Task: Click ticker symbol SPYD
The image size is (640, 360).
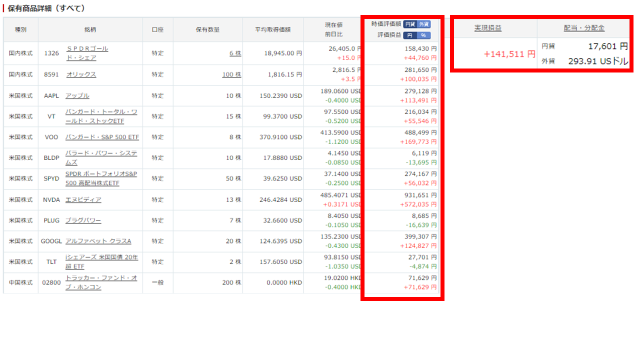Action: 51,179
